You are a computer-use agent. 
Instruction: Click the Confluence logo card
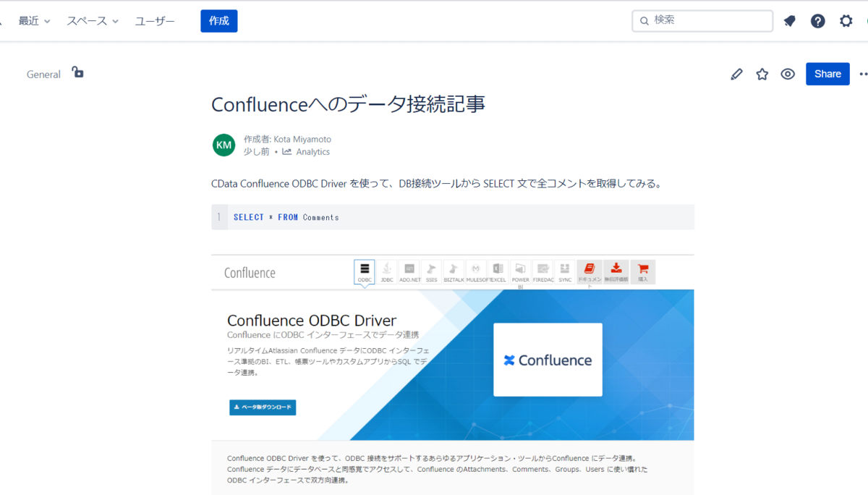(x=548, y=360)
